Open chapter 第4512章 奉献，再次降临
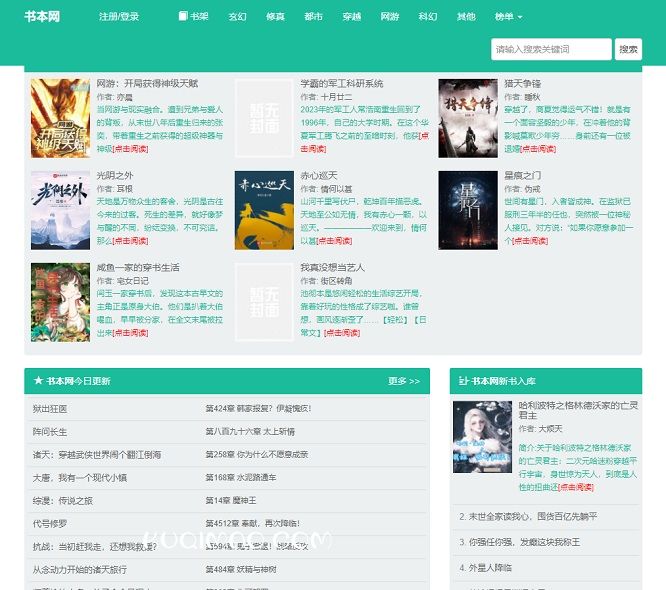The image size is (666, 590). [253, 523]
